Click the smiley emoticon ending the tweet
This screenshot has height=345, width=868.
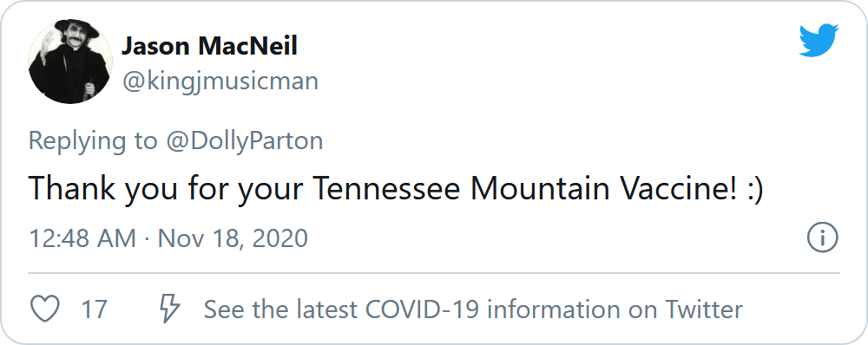coord(756,190)
